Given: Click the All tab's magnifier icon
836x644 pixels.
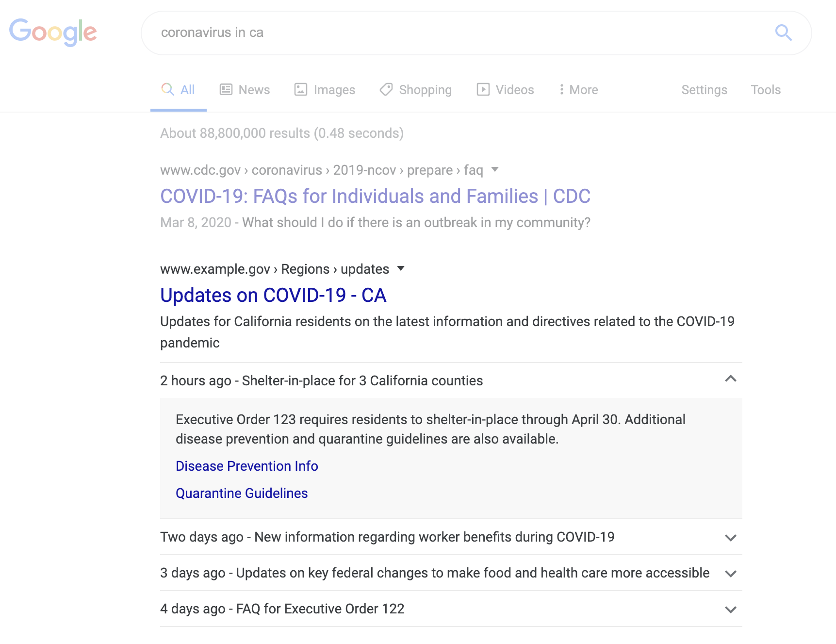Looking at the screenshot, I should pyautogui.click(x=168, y=89).
